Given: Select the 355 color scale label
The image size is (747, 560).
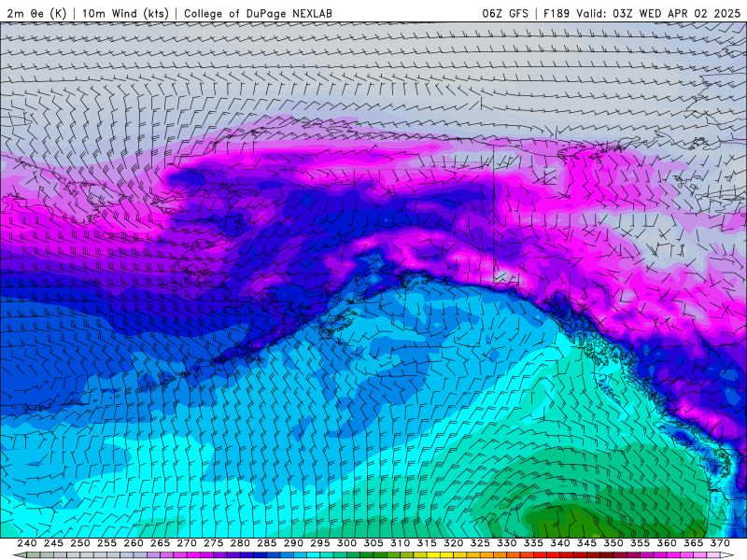Looking at the screenshot, I should pos(641,543).
